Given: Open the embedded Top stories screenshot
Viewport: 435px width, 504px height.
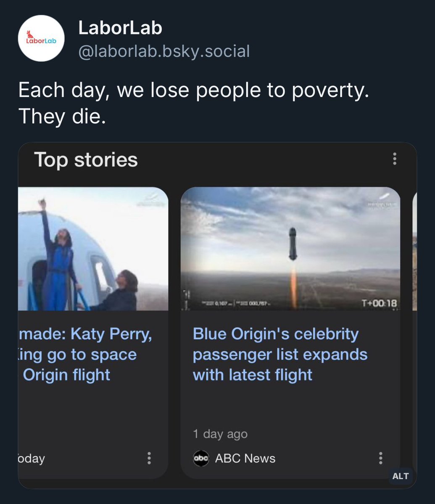Looking at the screenshot, I should point(217,315).
